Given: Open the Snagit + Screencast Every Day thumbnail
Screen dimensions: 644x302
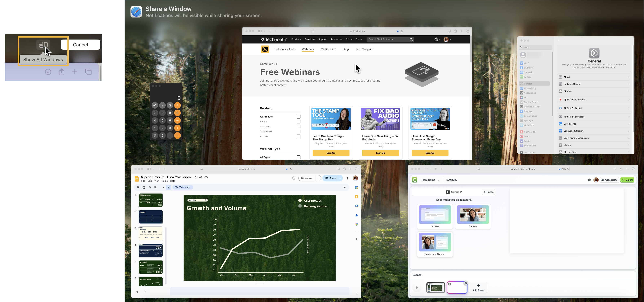Looking at the screenshot, I should (x=430, y=119).
